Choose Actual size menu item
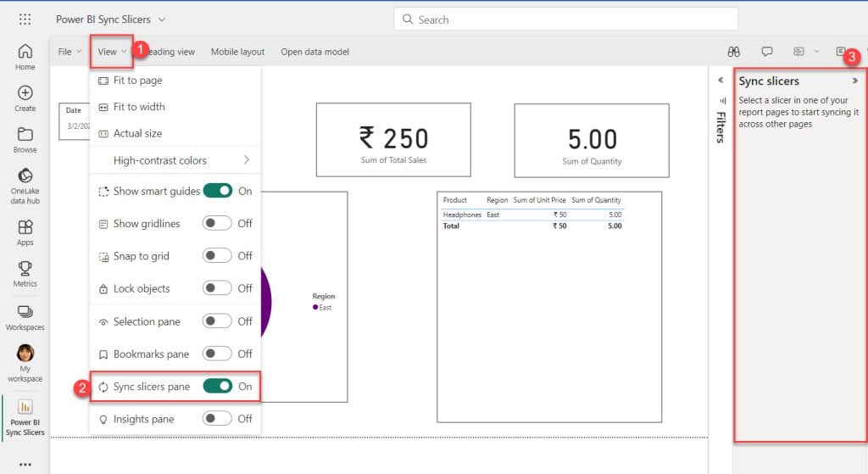868x474 pixels. (x=175, y=133)
